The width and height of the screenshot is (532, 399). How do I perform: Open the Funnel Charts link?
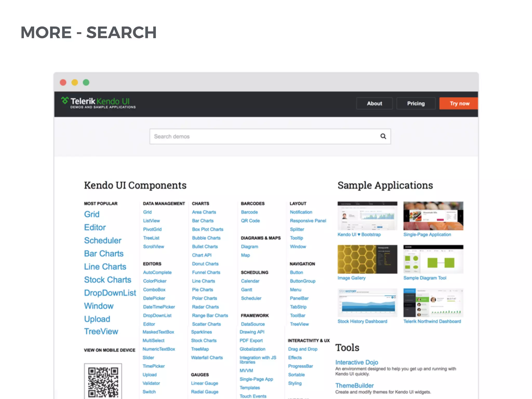(x=206, y=272)
